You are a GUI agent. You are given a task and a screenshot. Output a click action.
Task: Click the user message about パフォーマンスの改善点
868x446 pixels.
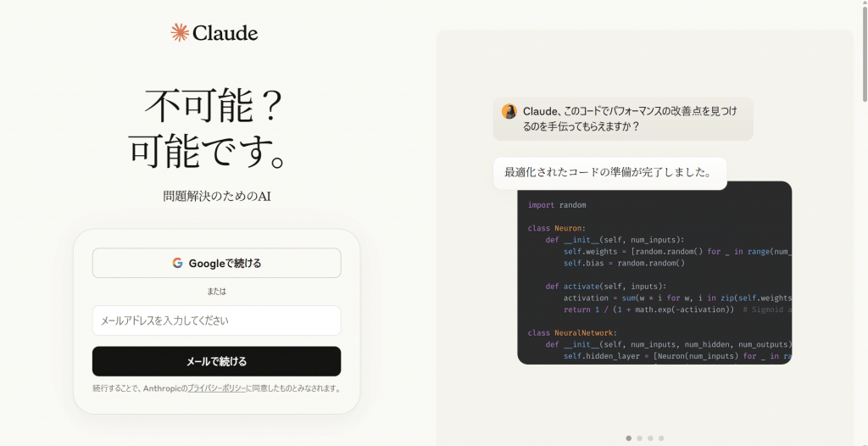pyautogui.click(x=623, y=119)
